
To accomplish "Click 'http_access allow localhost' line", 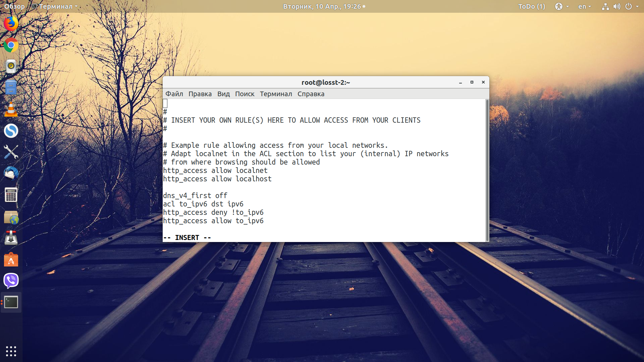I will [x=217, y=179].
